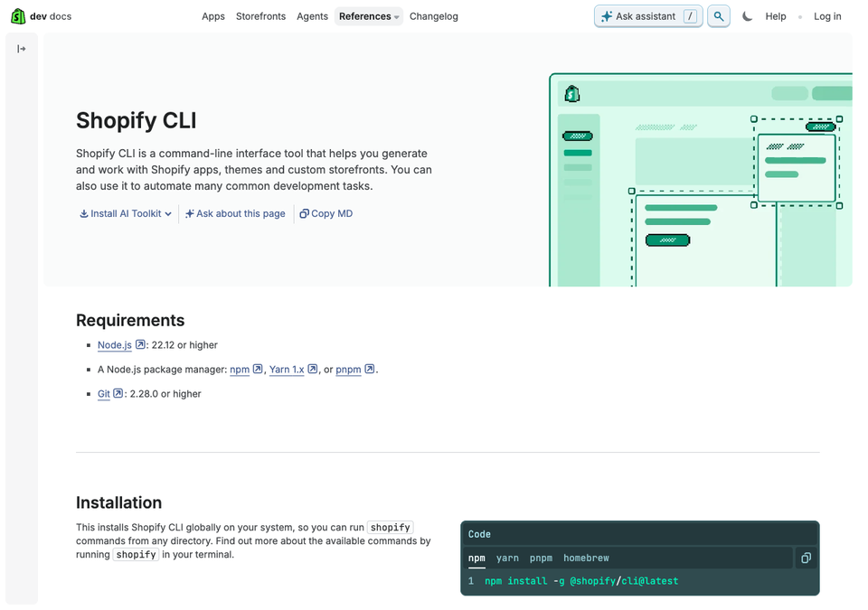This screenshot has height=610, width=868.
Task: Toggle dark mode with the moon icon
Action: (747, 16)
